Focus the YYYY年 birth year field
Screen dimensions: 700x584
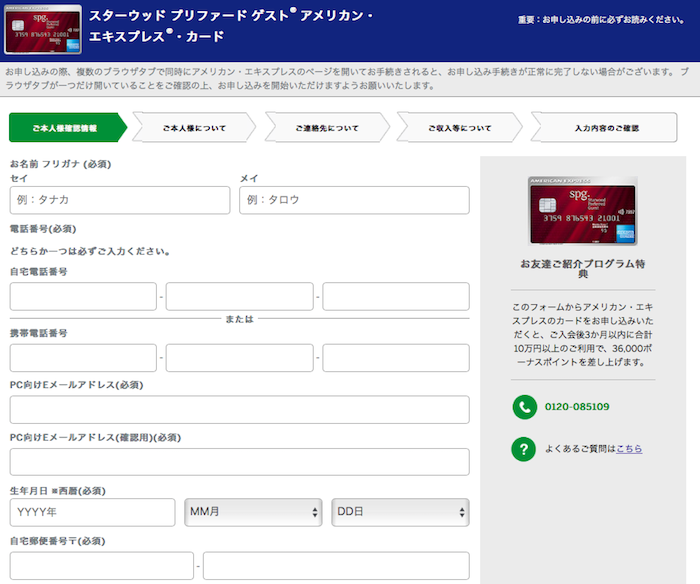92,512
